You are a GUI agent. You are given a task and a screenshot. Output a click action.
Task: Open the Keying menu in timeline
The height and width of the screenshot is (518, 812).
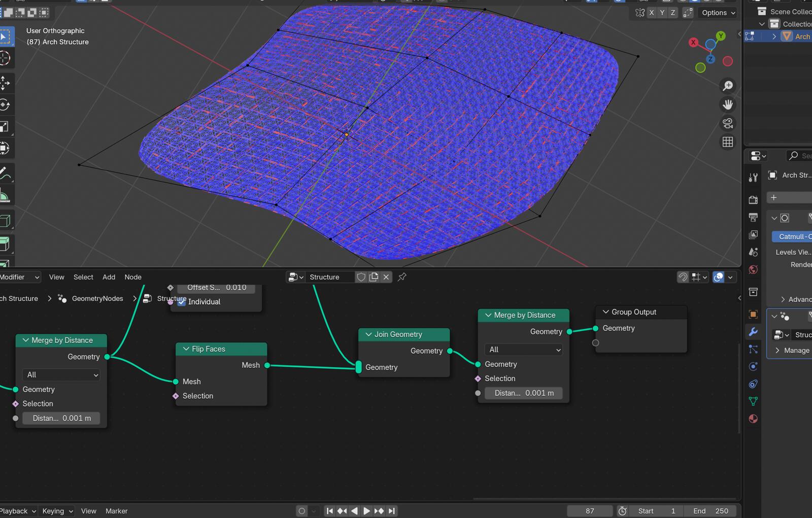57,511
